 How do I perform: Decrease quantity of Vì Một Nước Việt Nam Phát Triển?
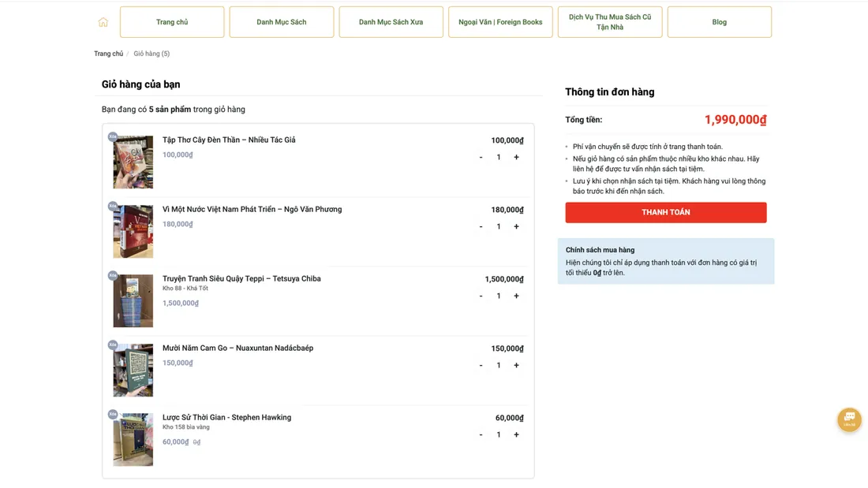[x=481, y=226]
